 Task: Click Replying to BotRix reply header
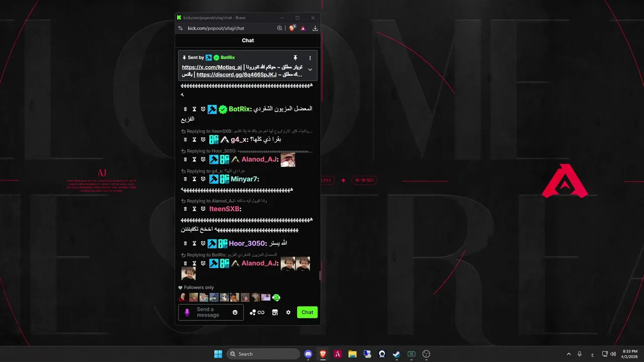229,255
